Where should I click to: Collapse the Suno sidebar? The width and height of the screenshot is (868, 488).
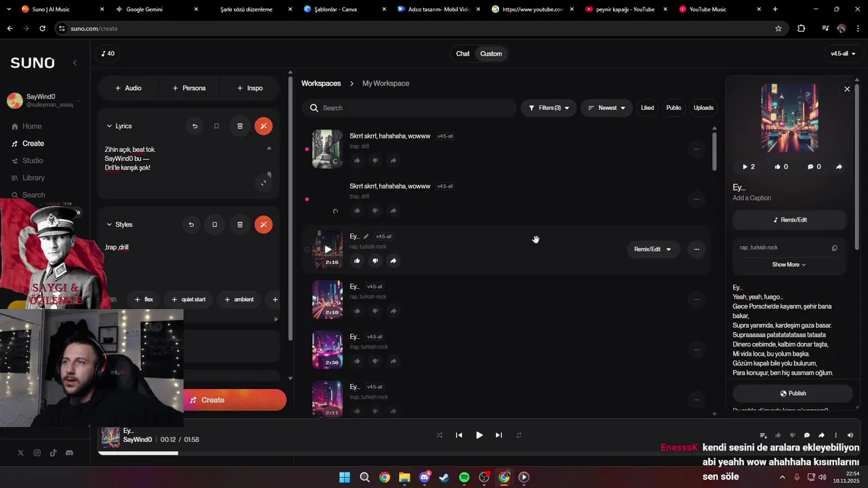[x=75, y=62]
